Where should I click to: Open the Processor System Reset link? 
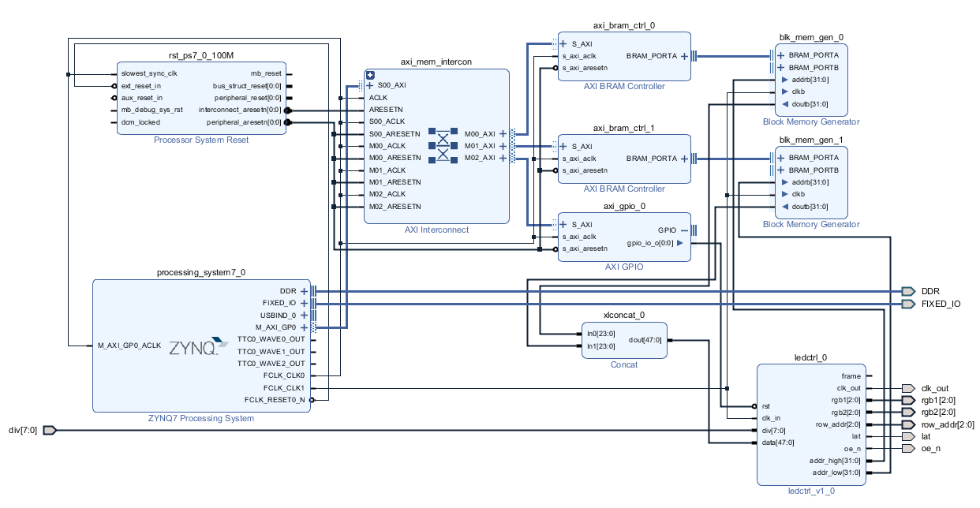pyautogui.click(x=200, y=140)
